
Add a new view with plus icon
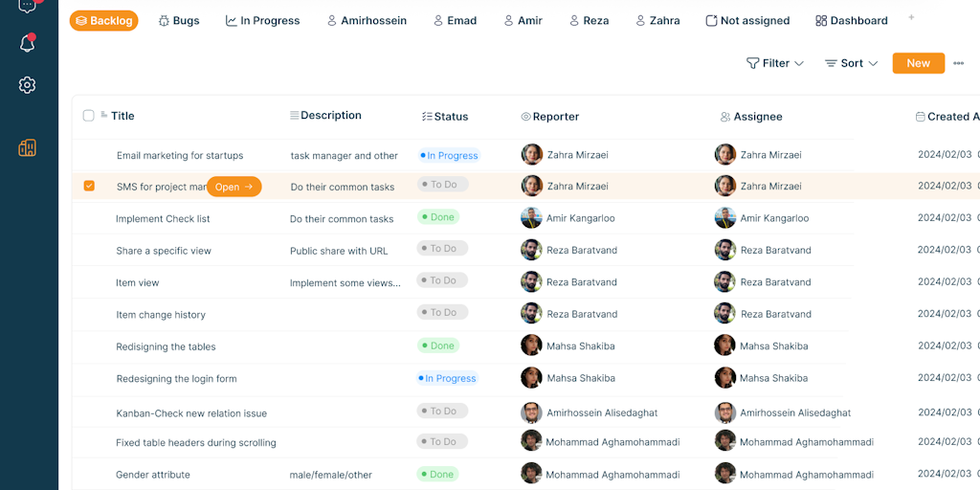click(911, 18)
